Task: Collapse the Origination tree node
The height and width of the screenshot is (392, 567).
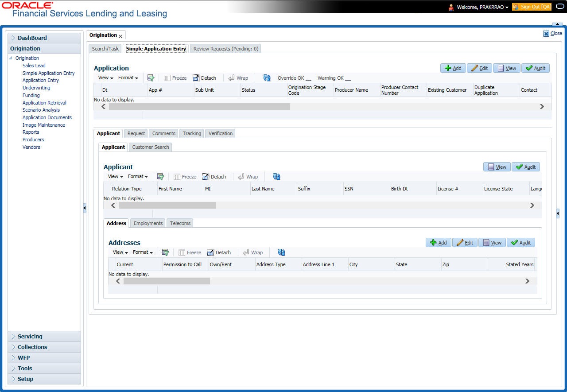Action: click(11, 58)
